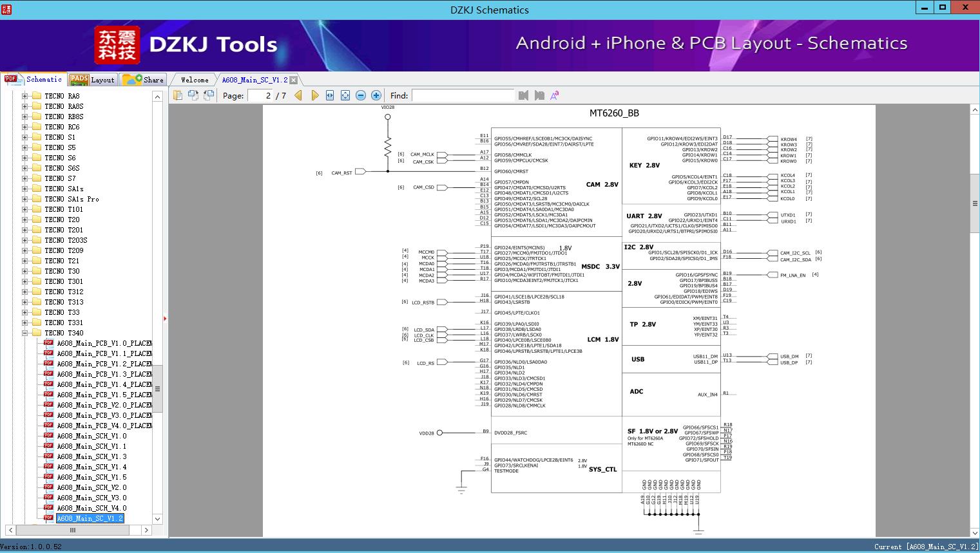This screenshot has width=980, height=553.
Task: Expand the TECNO S7 folder
Action: pos(24,178)
